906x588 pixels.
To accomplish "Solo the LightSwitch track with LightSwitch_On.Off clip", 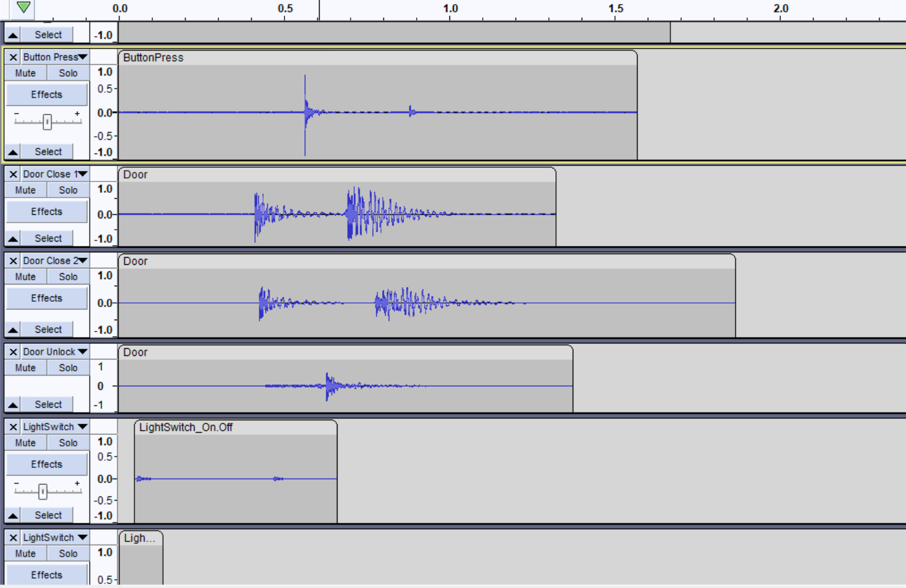I will pyautogui.click(x=68, y=443).
